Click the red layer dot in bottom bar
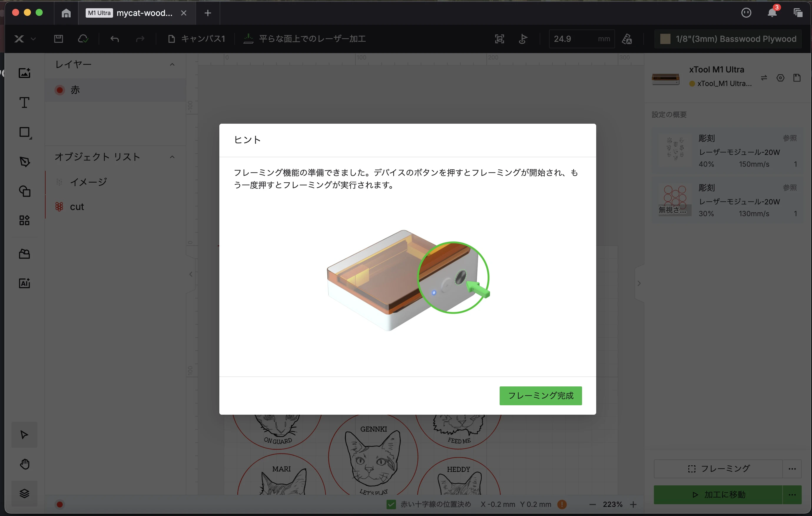The width and height of the screenshot is (812, 516). point(60,504)
